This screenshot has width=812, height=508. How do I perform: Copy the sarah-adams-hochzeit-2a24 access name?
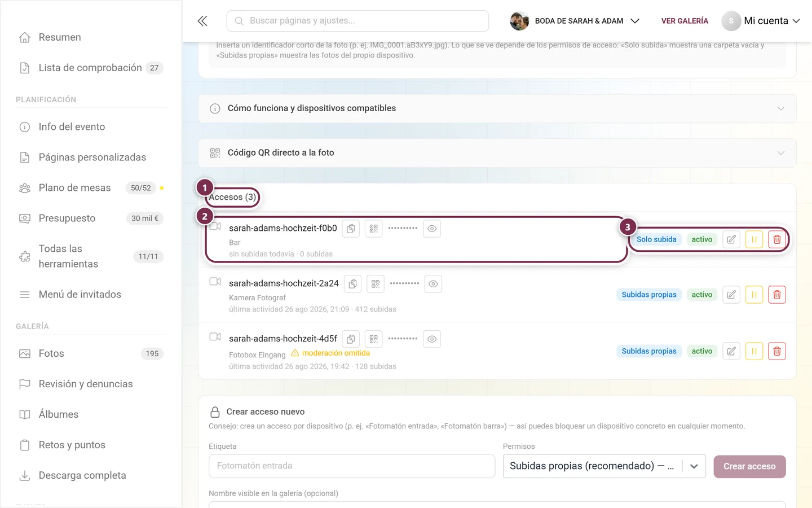[352, 284]
